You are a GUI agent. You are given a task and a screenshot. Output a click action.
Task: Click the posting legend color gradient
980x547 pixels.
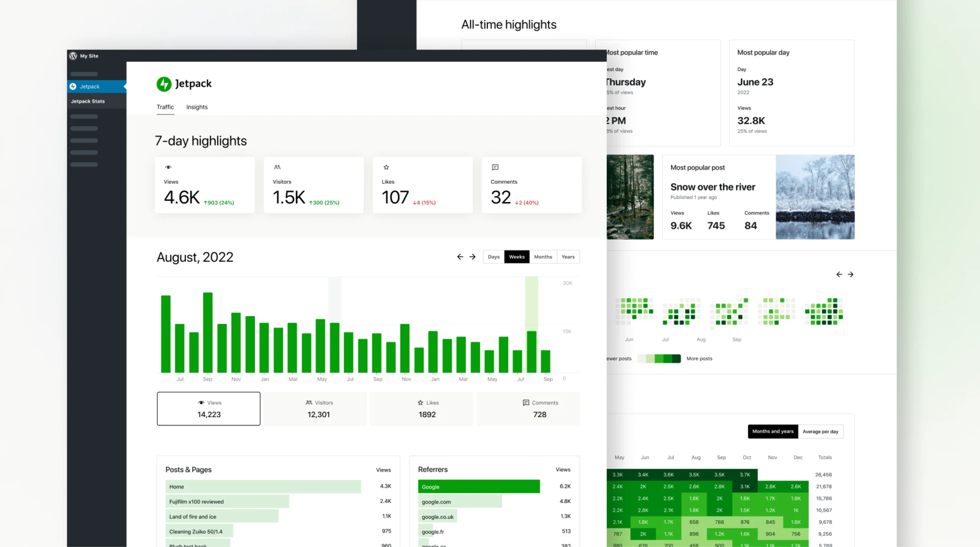pyautogui.click(x=659, y=359)
